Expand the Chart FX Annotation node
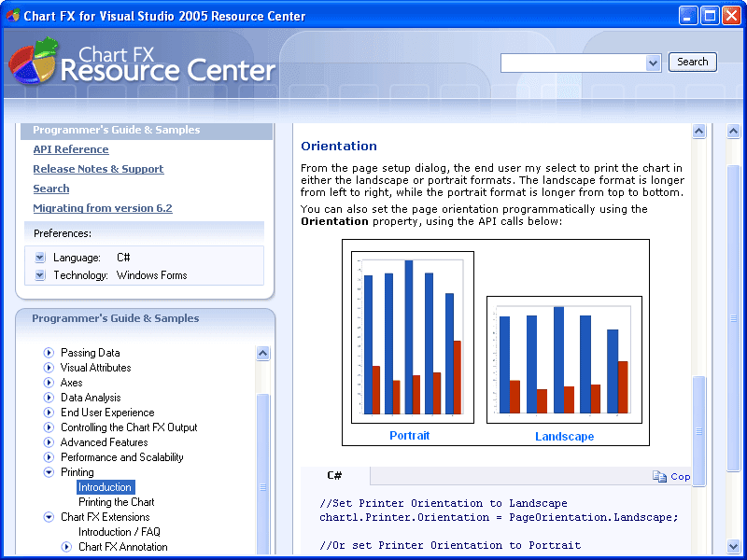This screenshot has width=747, height=560. [66, 547]
